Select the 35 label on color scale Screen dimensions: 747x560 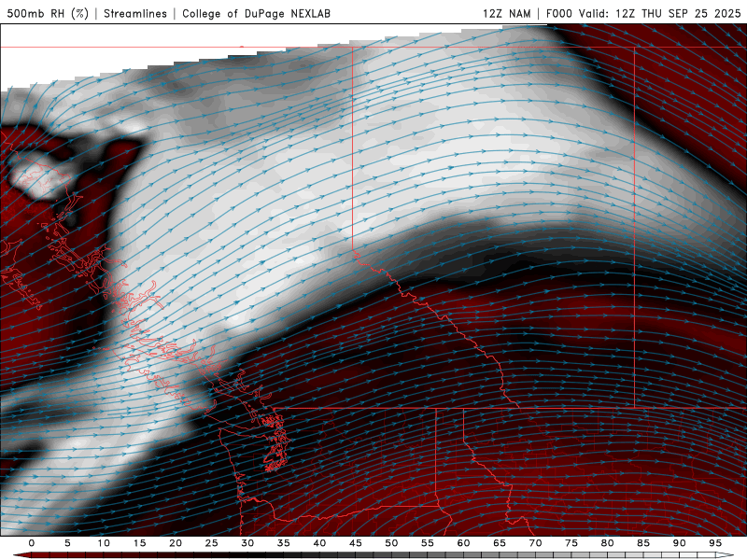284,543
